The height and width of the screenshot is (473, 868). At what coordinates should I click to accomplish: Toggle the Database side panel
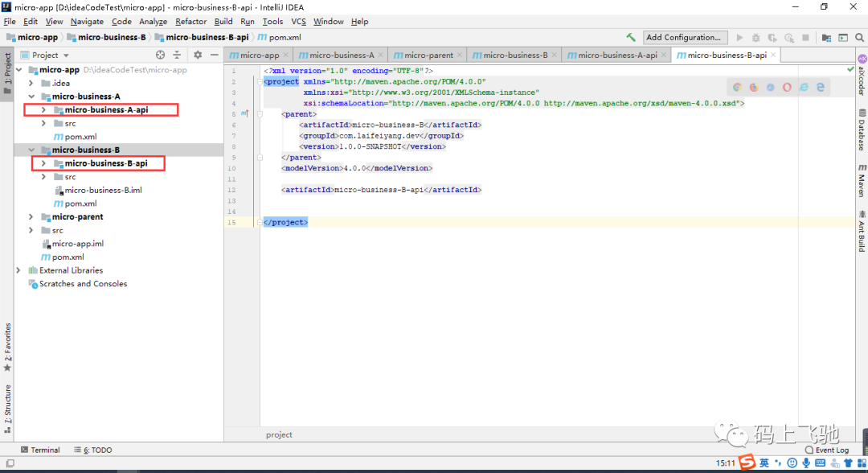point(862,130)
